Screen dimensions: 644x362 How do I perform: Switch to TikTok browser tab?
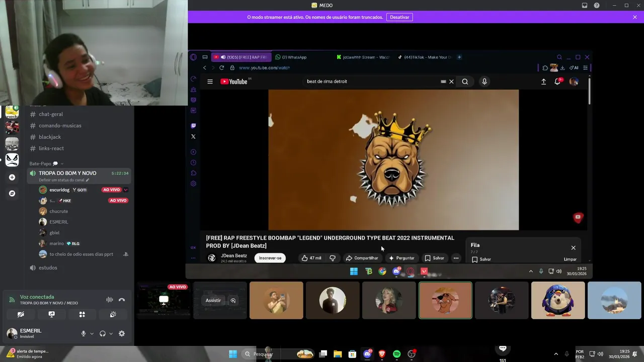point(425,57)
